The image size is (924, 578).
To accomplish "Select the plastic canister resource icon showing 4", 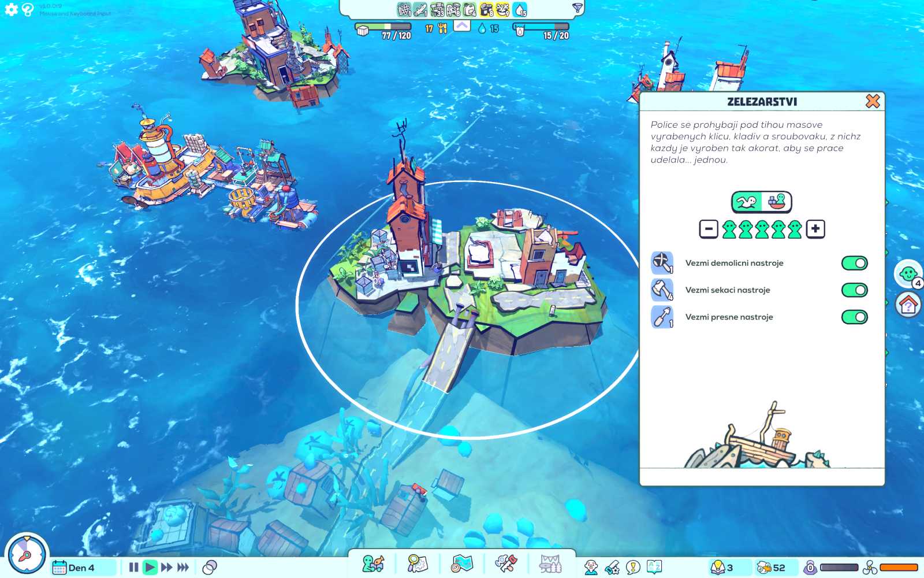I will 470,9.
